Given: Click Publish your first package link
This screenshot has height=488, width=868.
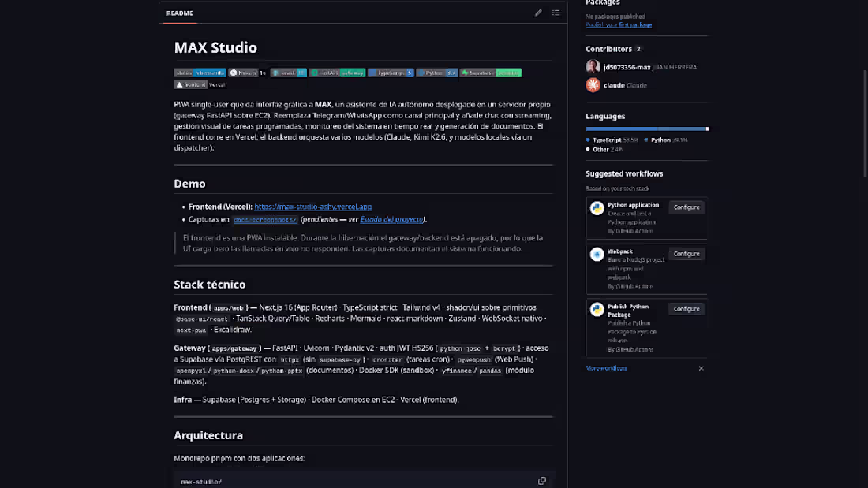Looking at the screenshot, I should [619, 25].
